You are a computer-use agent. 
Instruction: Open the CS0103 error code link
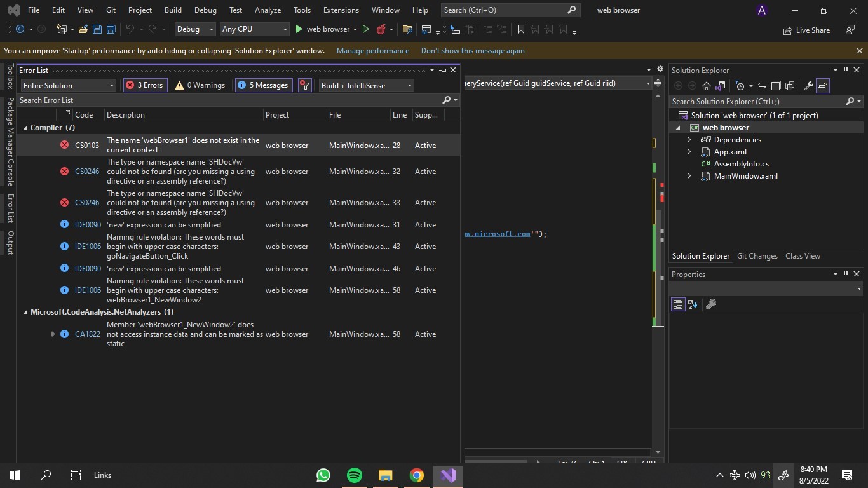[87, 146]
